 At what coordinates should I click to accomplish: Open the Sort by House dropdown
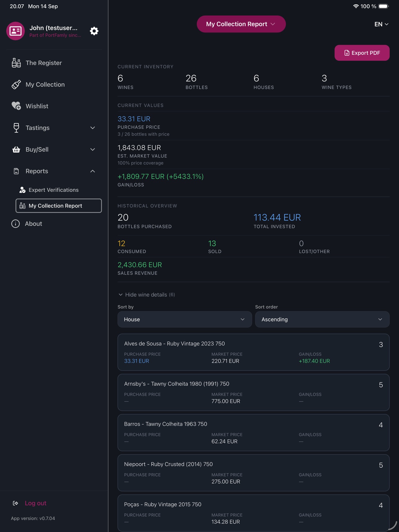click(x=185, y=319)
